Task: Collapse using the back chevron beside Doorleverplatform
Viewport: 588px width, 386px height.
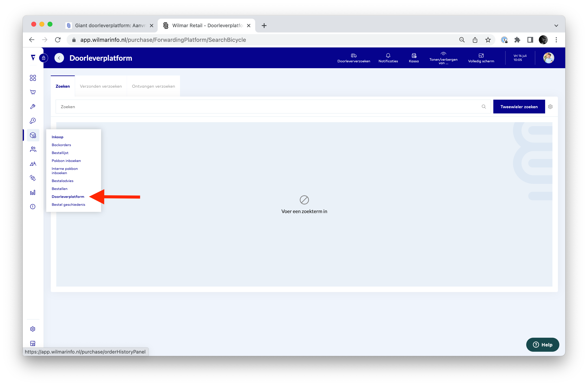Action: [59, 58]
